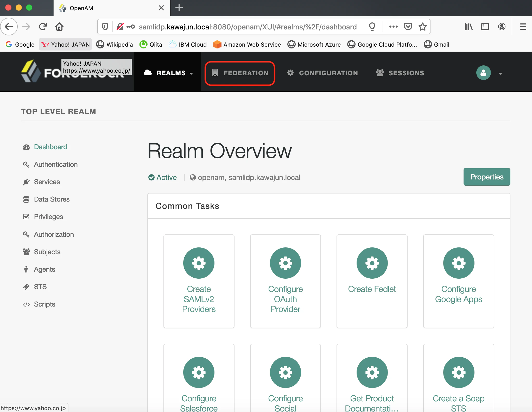The image size is (532, 412).
Task: Open page actions three-dots menu
Action: point(393,27)
